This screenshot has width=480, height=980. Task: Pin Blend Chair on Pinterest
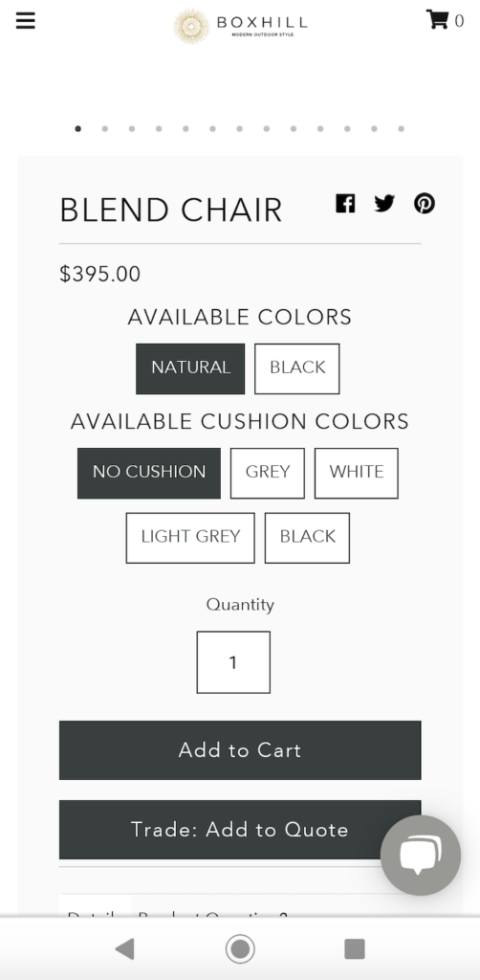[x=425, y=203]
